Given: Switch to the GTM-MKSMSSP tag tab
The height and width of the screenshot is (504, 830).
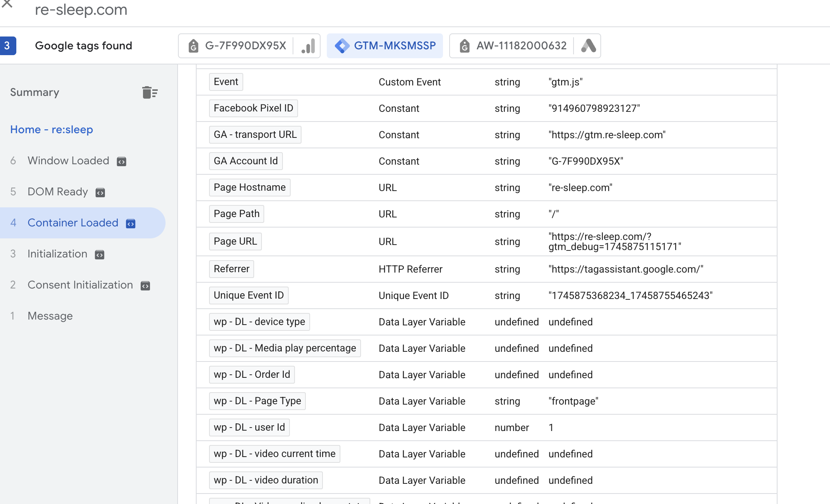Looking at the screenshot, I should [x=385, y=46].
